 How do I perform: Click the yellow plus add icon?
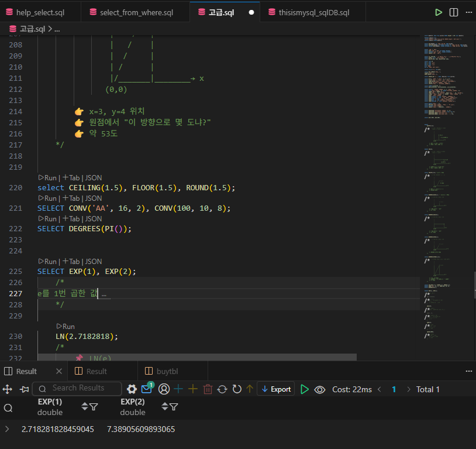193,389
